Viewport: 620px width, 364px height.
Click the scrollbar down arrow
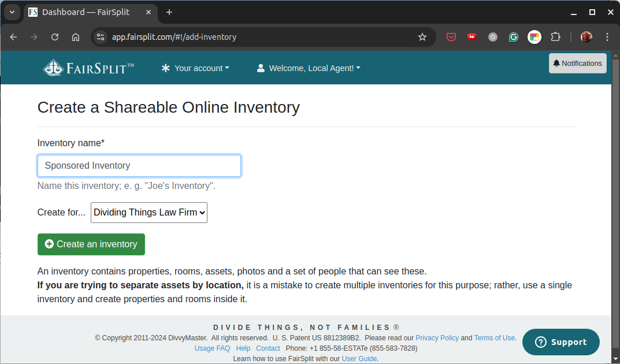point(615,359)
